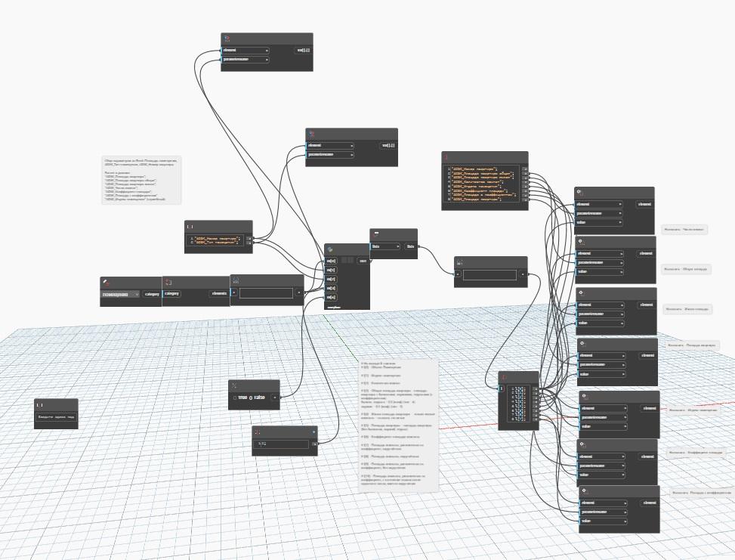Click the All Elements of Category node icon
This screenshot has height=560, width=735.
[x=168, y=281]
